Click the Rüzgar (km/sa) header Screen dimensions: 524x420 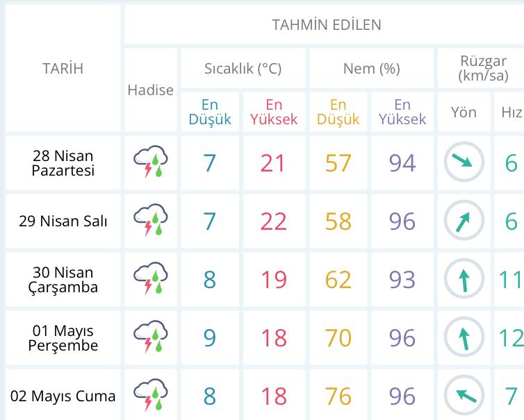coord(483,68)
